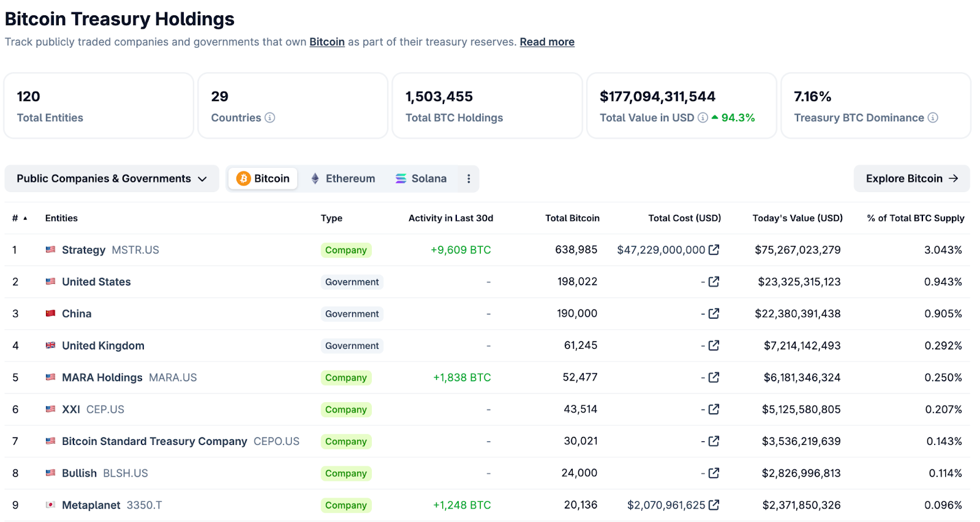Image resolution: width=980 pixels, height=522 pixels.
Task: Open external link icon in Bullish row
Action: click(x=714, y=473)
